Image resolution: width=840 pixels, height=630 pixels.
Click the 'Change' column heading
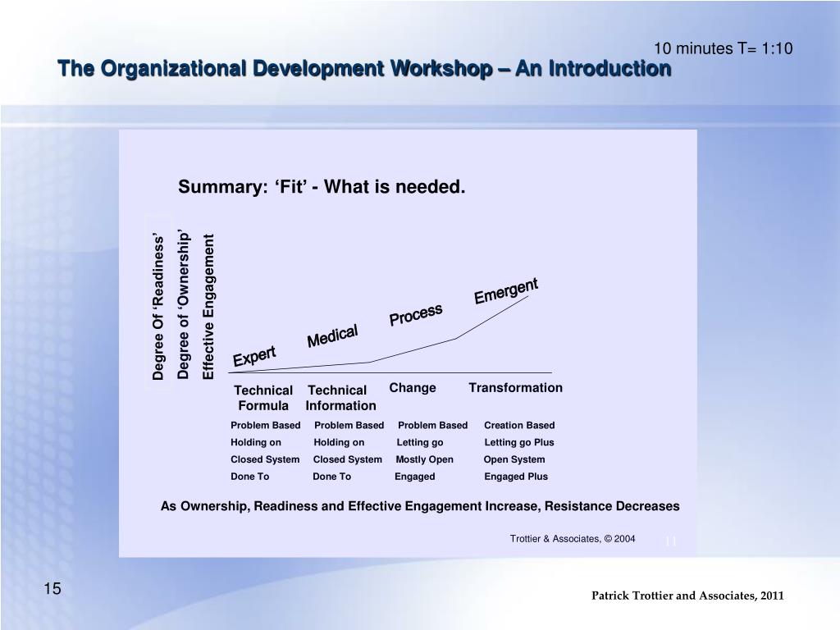coord(413,388)
